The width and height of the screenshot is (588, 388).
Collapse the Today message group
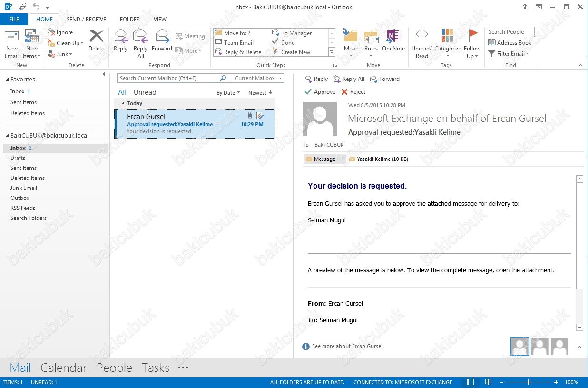(123, 103)
